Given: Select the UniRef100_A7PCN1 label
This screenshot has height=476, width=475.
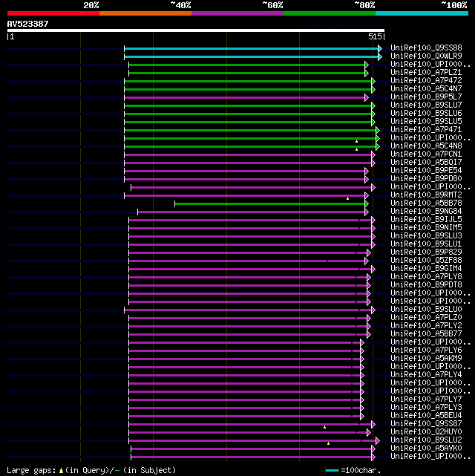Looking at the screenshot, I should 426,154.
